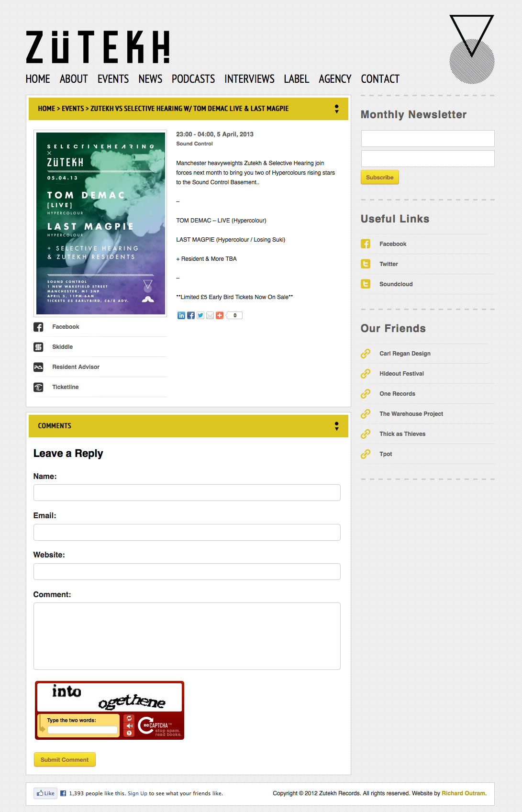Open the About menu item
This screenshot has height=812, width=522.
[x=74, y=79]
